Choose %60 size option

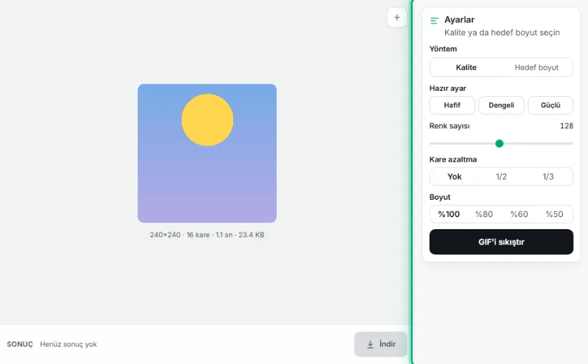coord(519,214)
